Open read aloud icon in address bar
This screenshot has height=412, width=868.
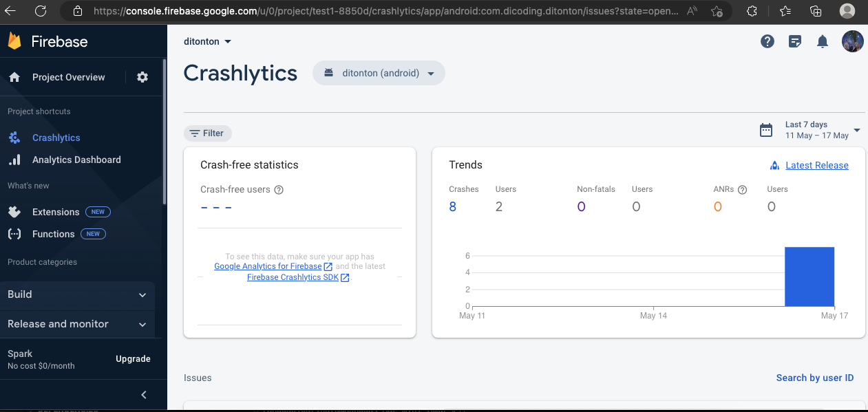click(x=693, y=11)
